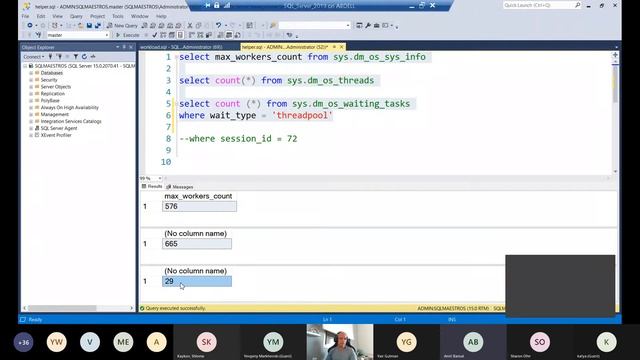Click the display estimated execution plan icon
The image size is (640, 360).
(x=163, y=35)
